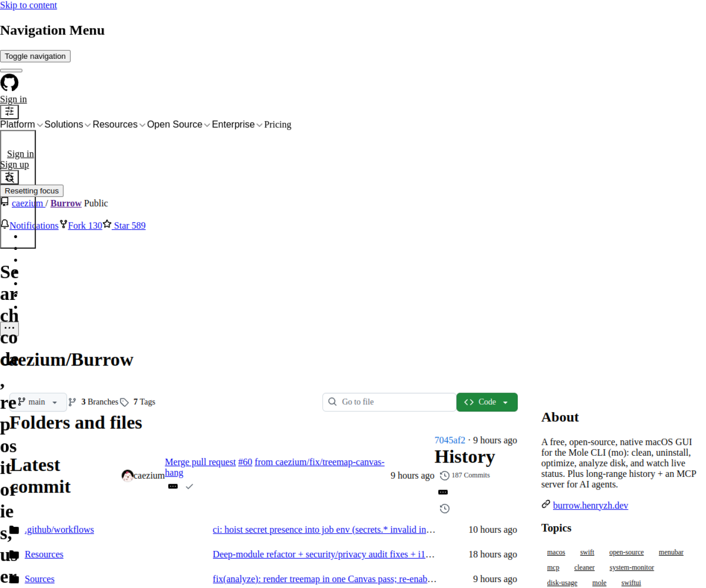Select the system-monitor topic tag

point(631,568)
